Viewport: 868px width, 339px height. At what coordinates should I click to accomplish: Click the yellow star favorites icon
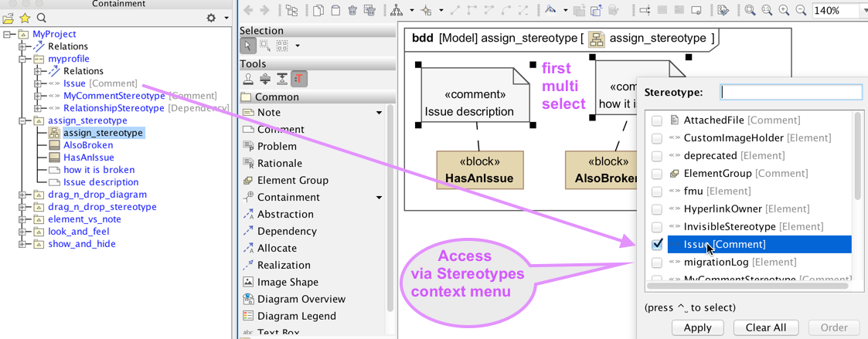pos(25,18)
